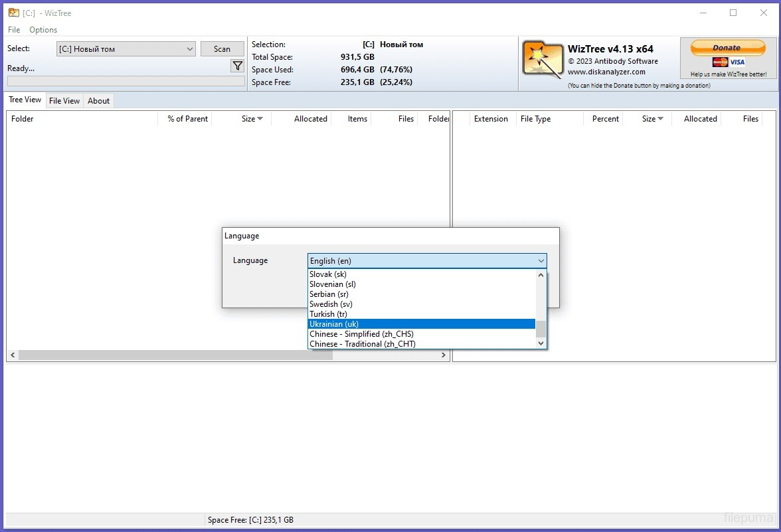Open the Options menu
This screenshot has height=532, width=781.
43,30
